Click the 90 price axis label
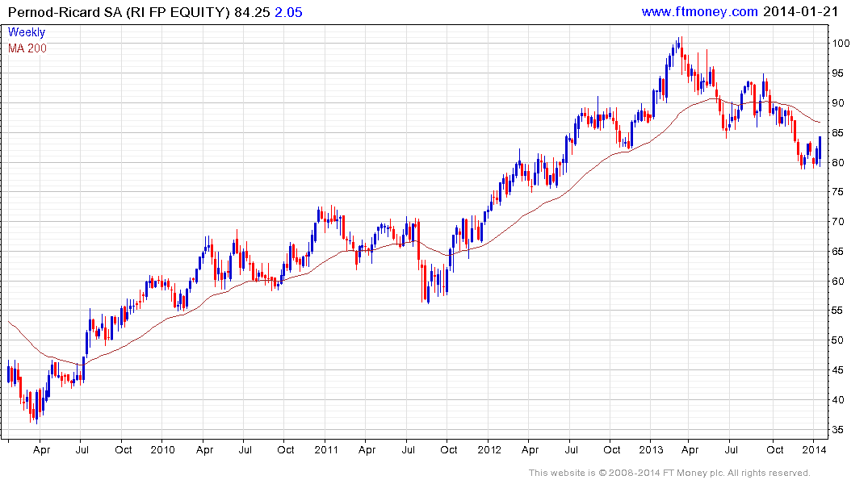The image size is (868, 484). 838,103
